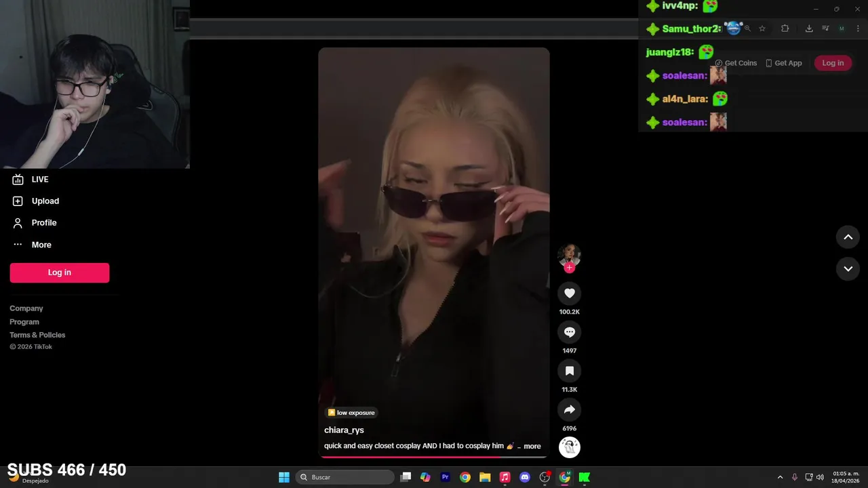Open browser zoom magnifier icon
Image resolution: width=868 pixels, height=488 pixels.
pos(747,28)
